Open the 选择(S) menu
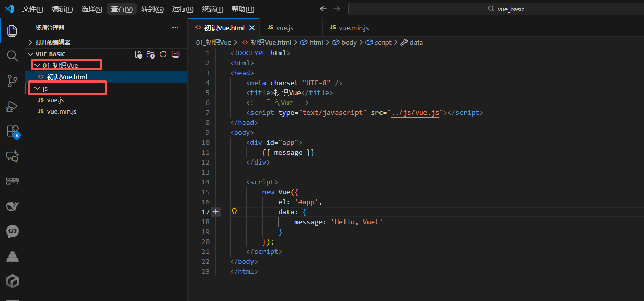The width and height of the screenshot is (644, 301). (92, 9)
